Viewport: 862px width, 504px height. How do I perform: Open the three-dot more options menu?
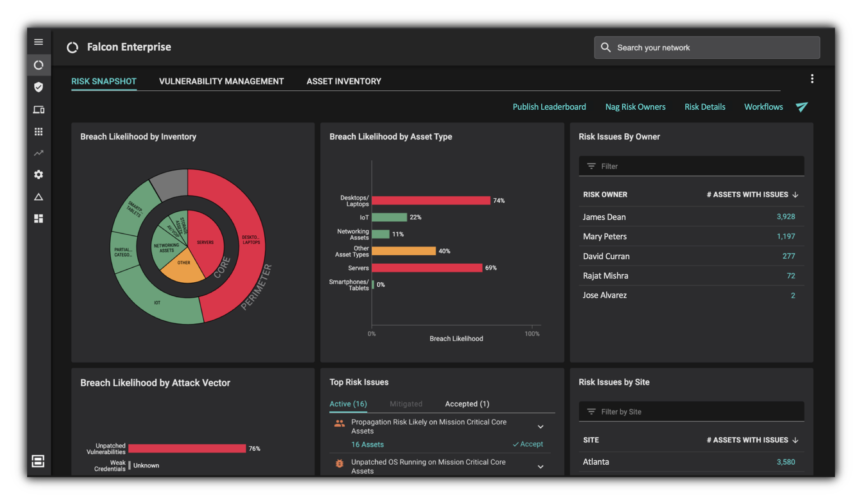pyautogui.click(x=812, y=79)
